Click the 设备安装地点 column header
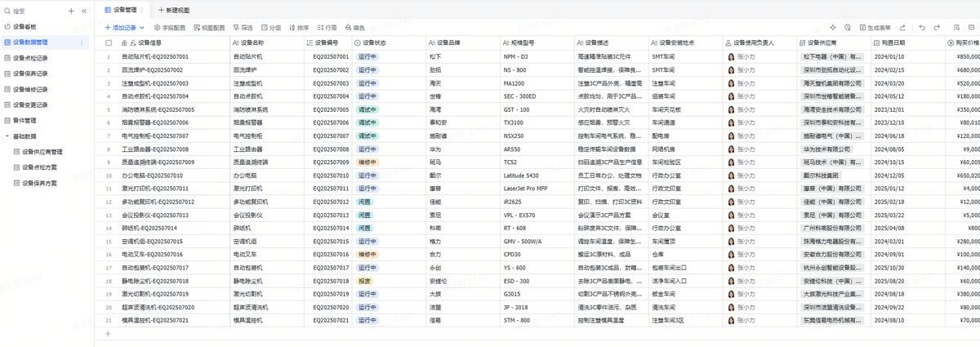Image resolution: width=980 pixels, height=347 pixels. pyautogui.click(x=684, y=42)
